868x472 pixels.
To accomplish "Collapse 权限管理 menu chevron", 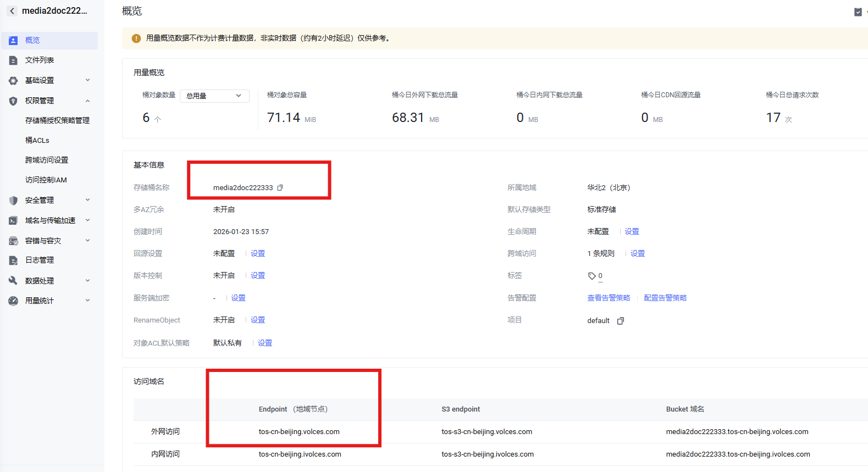I will [x=87, y=101].
